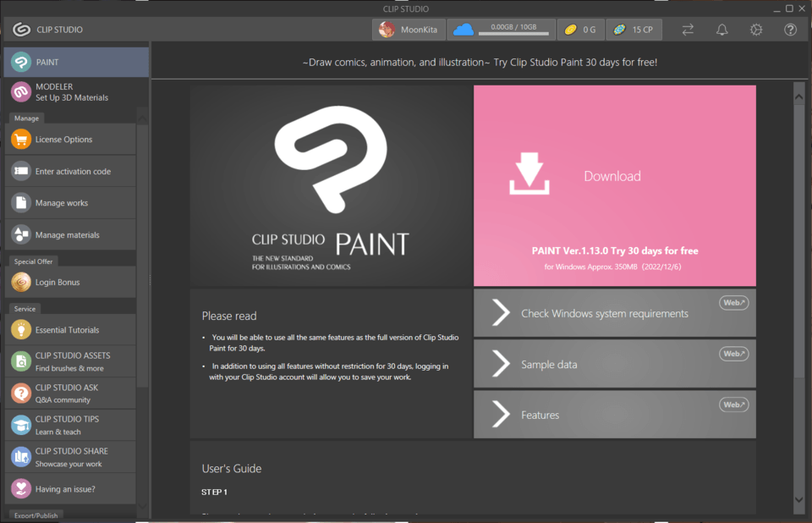
Task: Select Manage works text in sidebar
Action: pyautogui.click(x=62, y=202)
